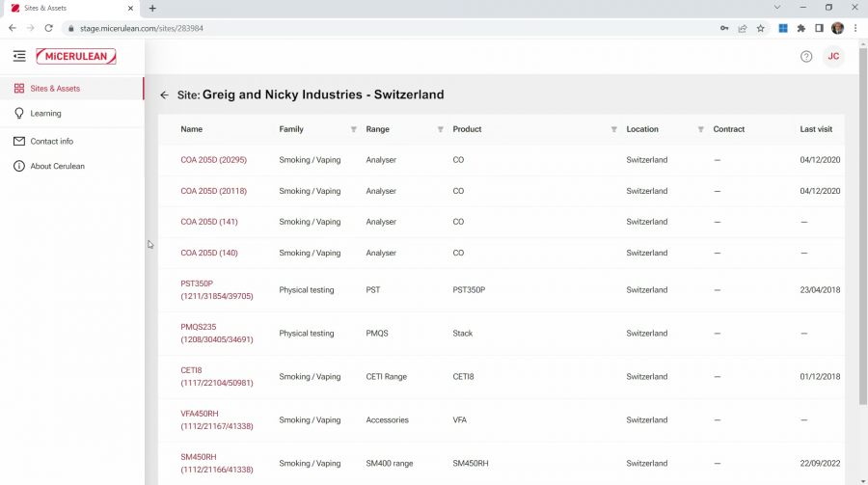Viewport: 868px width, 485px height.
Task: Select last visit 22/09/2022
Action: [820, 464]
